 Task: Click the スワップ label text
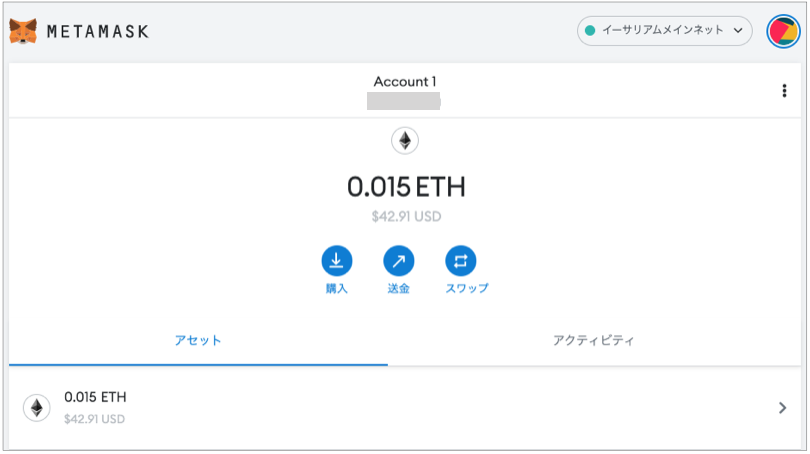click(467, 289)
